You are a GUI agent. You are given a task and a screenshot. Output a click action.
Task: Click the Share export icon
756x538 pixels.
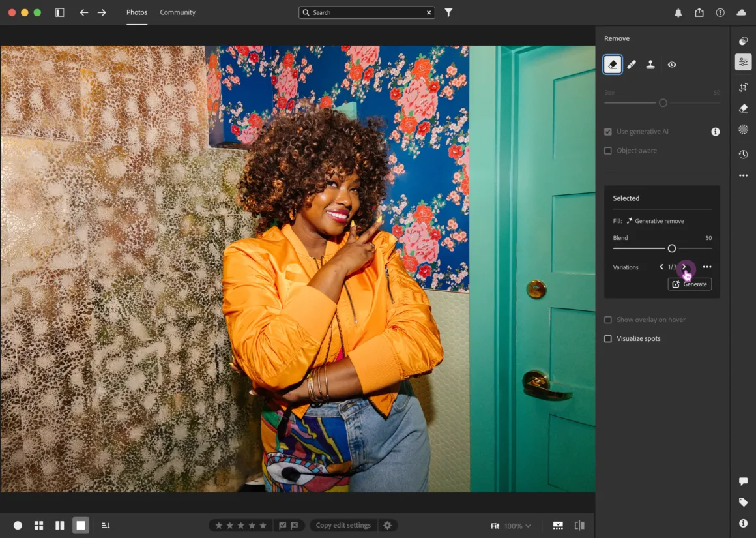tap(699, 12)
